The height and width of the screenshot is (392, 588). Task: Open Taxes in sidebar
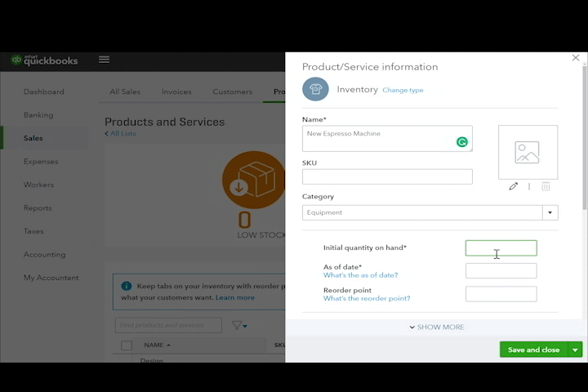[33, 231]
